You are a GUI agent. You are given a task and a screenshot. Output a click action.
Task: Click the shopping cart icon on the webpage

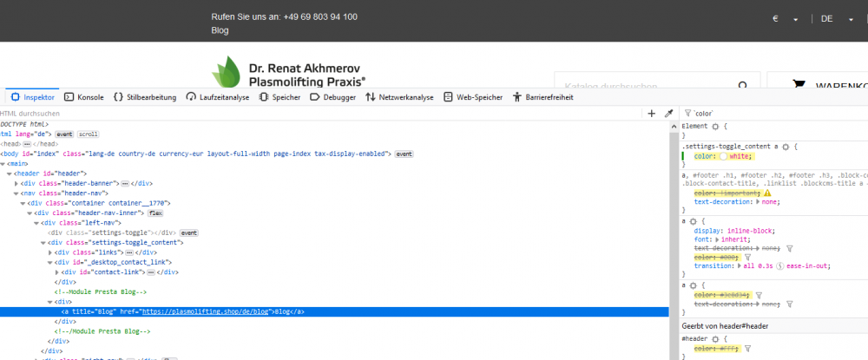[799, 85]
